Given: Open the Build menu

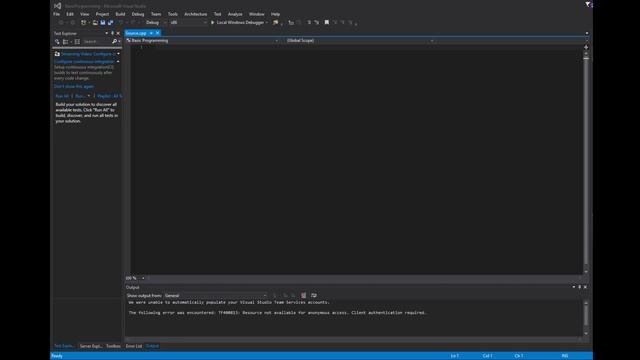Looking at the screenshot, I should pos(120,14).
